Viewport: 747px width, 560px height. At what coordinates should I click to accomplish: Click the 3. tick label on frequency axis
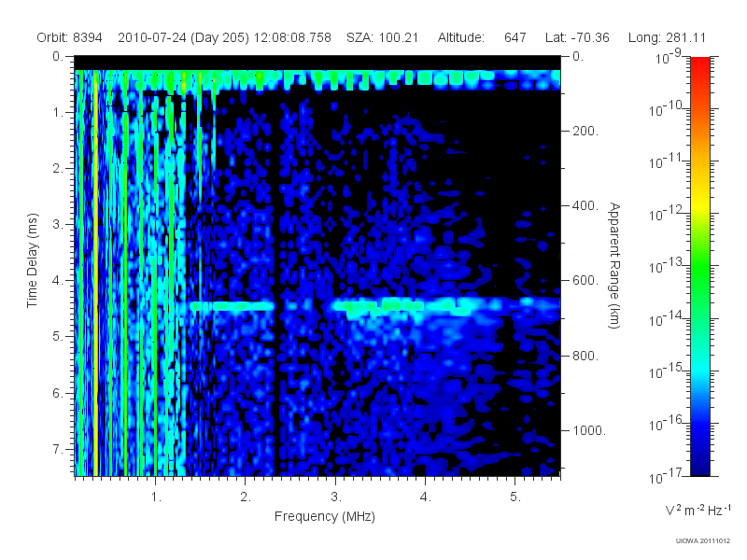336,497
